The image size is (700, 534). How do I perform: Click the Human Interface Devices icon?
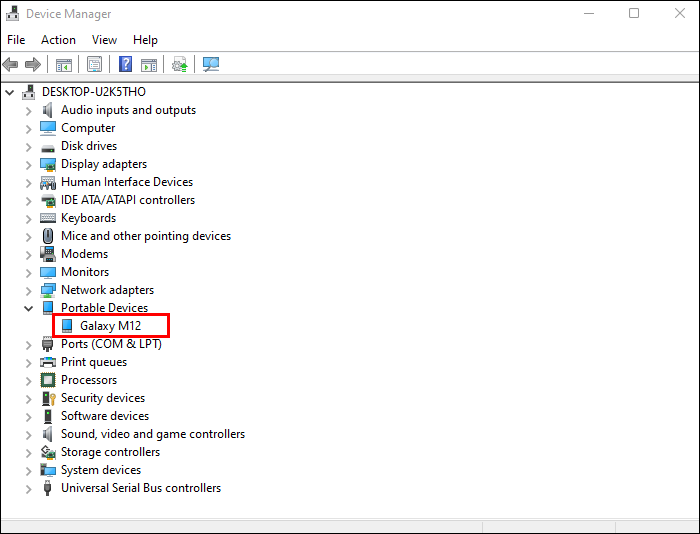[x=48, y=182]
